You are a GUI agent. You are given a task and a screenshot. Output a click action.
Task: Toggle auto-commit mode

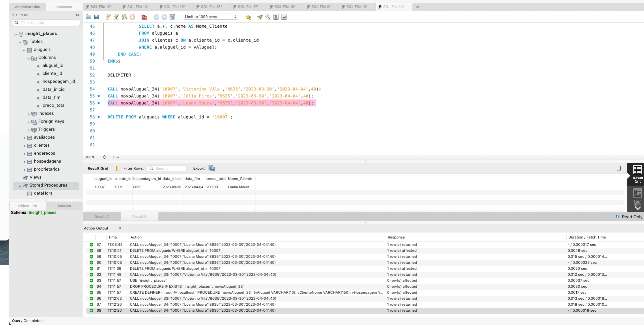pos(172,17)
